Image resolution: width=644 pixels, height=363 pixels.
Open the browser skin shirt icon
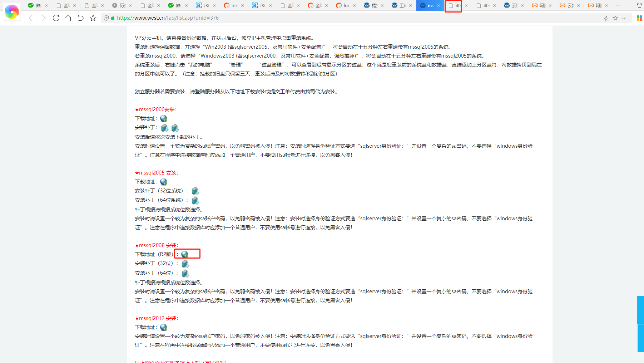639,6
